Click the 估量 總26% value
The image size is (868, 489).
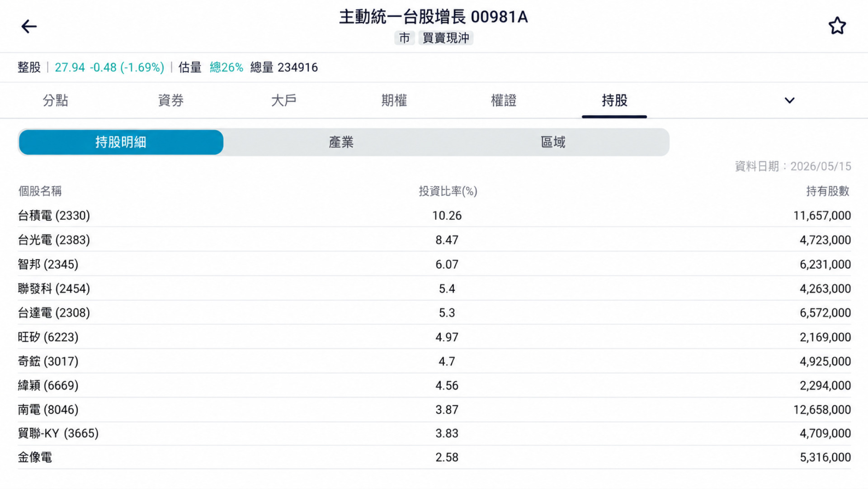pyautogui.click(x=226, y=67)
